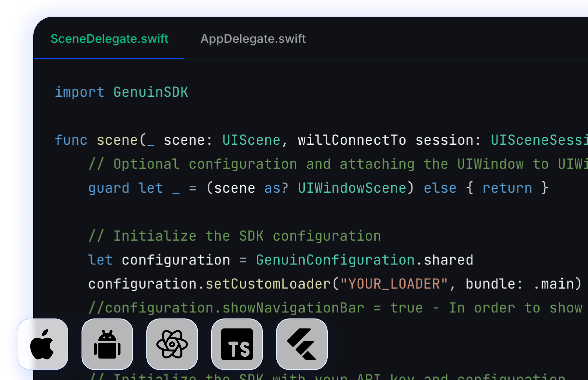Select the Android platform icon
The image size is (588, 380).
[107, 344]
